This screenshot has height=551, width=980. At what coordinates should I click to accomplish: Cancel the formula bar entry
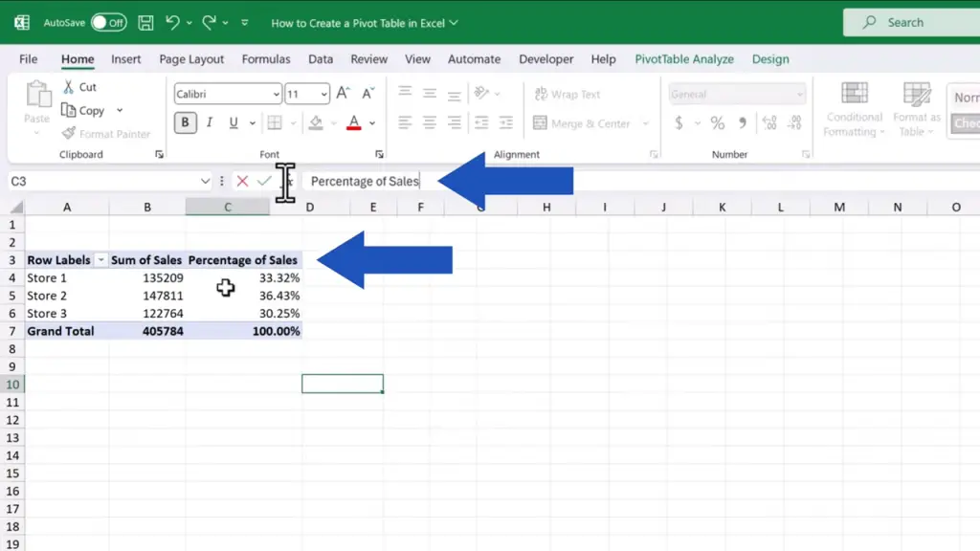(x=242, y=181)
